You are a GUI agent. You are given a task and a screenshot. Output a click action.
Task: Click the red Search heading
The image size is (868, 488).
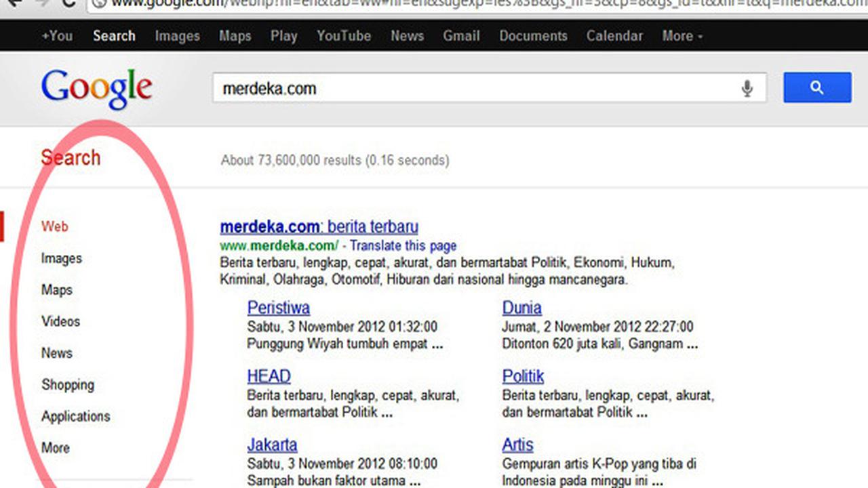click(x=71, y=158)
